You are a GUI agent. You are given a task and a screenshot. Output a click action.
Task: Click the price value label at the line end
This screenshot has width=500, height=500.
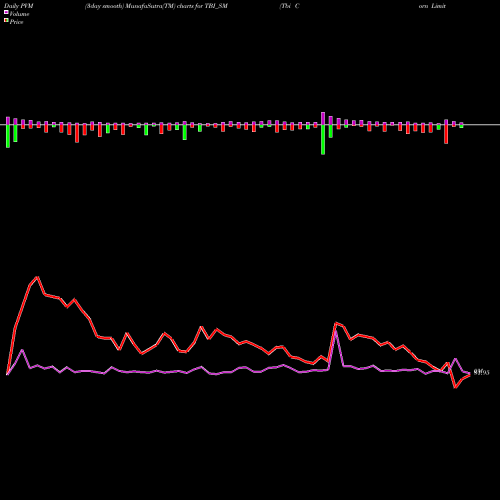coord(481,373)
